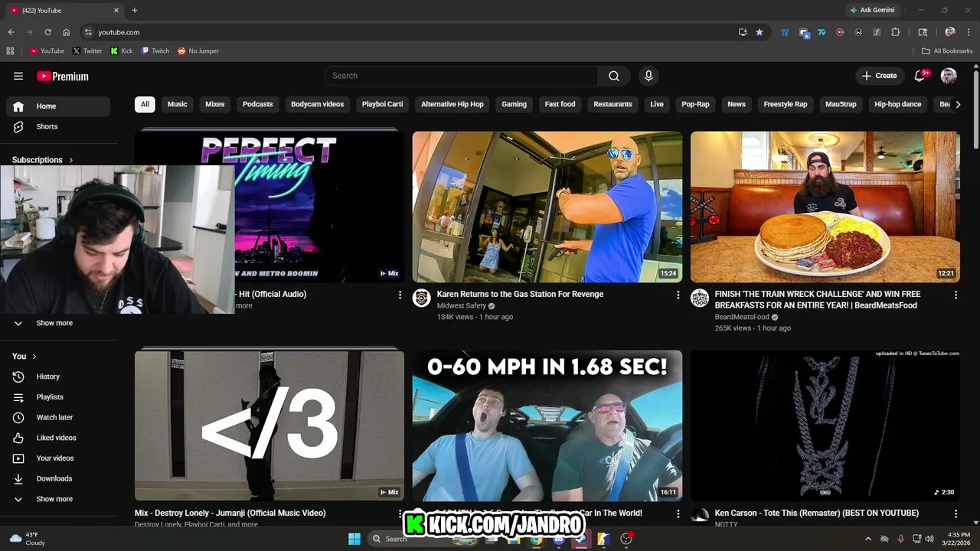Click the YouTube Premium logo
Image resolution: width=980 pixels, height=551 pixels.
(63, 76)
